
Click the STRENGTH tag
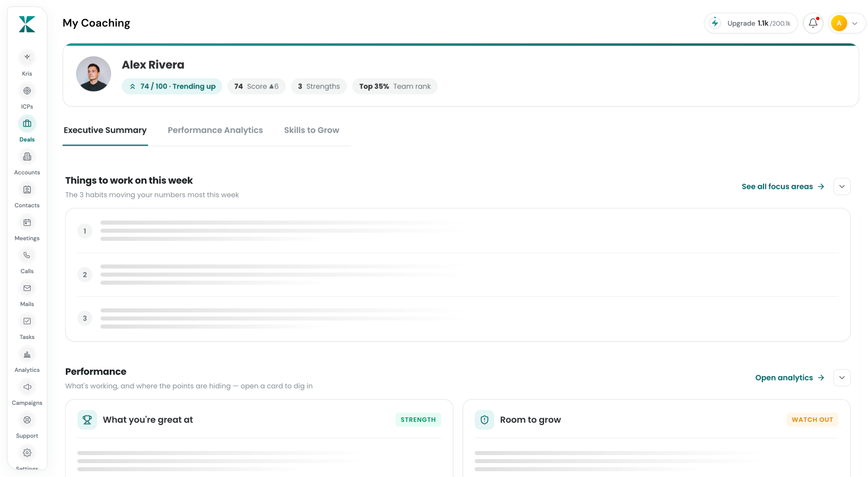[418, 420]
